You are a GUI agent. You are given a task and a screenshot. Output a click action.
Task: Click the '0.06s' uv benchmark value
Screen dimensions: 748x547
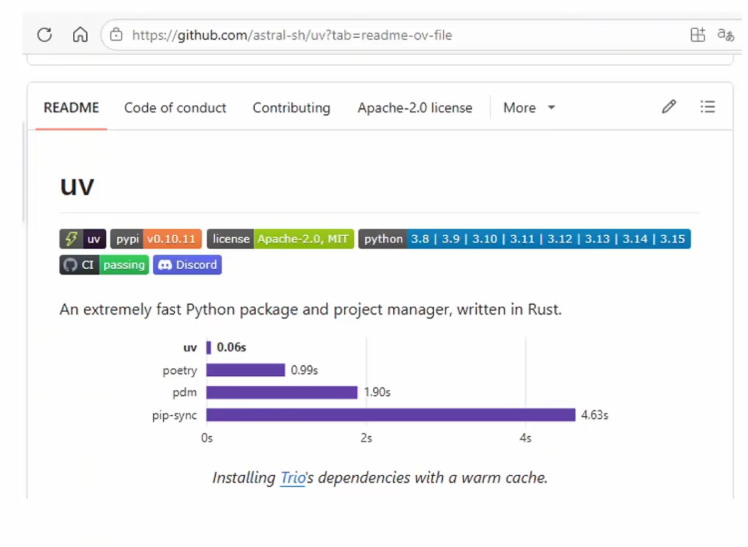pos(231,347)
